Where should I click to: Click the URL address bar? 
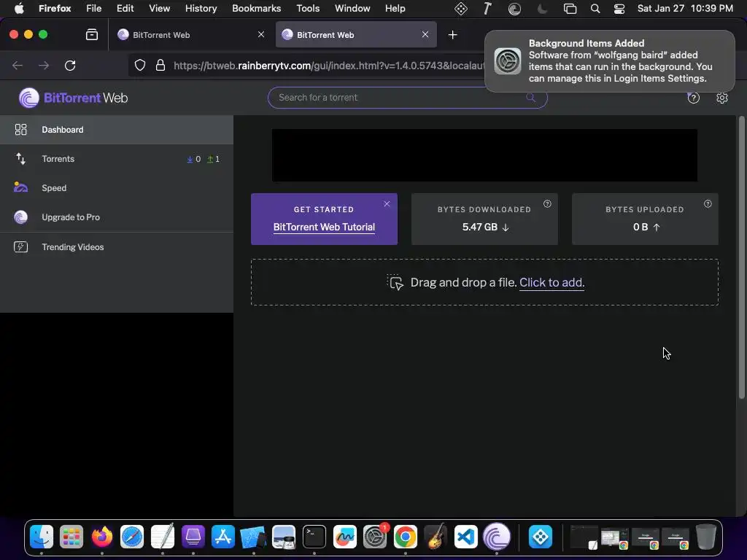(329, 66)
